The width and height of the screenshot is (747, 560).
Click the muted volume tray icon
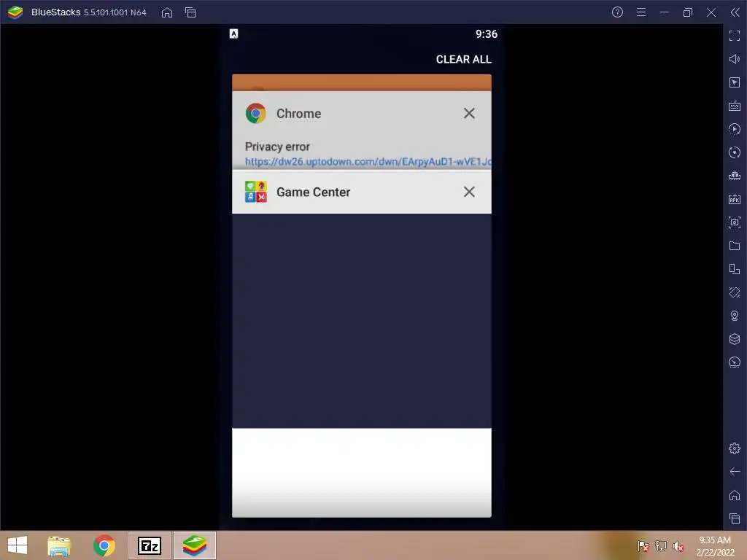[x=678, y=546]
